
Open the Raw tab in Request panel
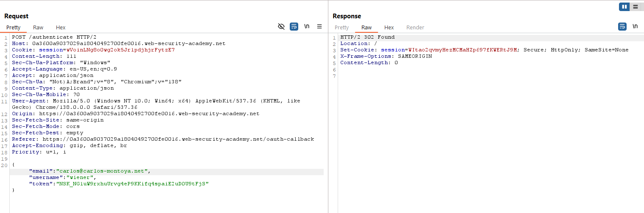coord(38,28)
